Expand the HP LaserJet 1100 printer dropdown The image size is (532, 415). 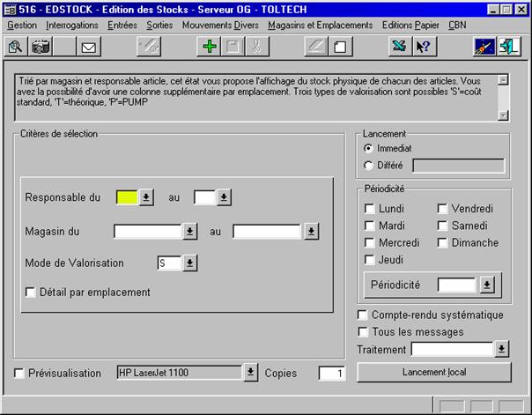[249, 373]
